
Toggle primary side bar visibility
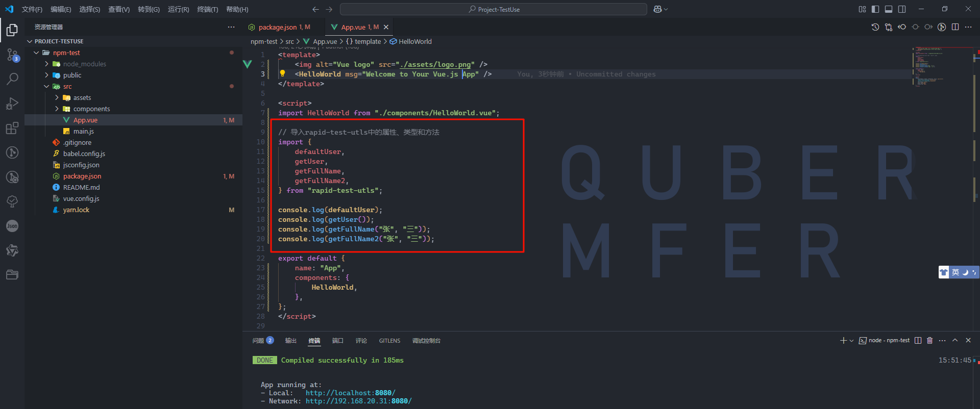875,9
